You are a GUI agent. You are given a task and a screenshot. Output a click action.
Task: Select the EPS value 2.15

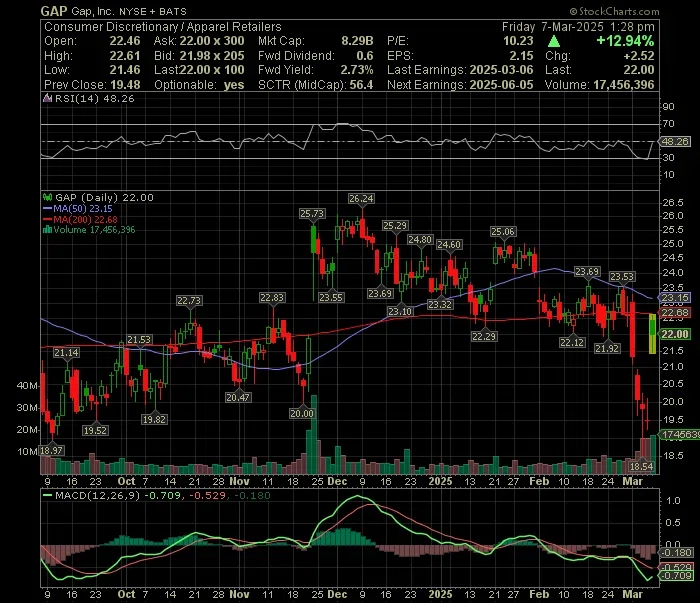pyautogui.click(x=521, y=56)
